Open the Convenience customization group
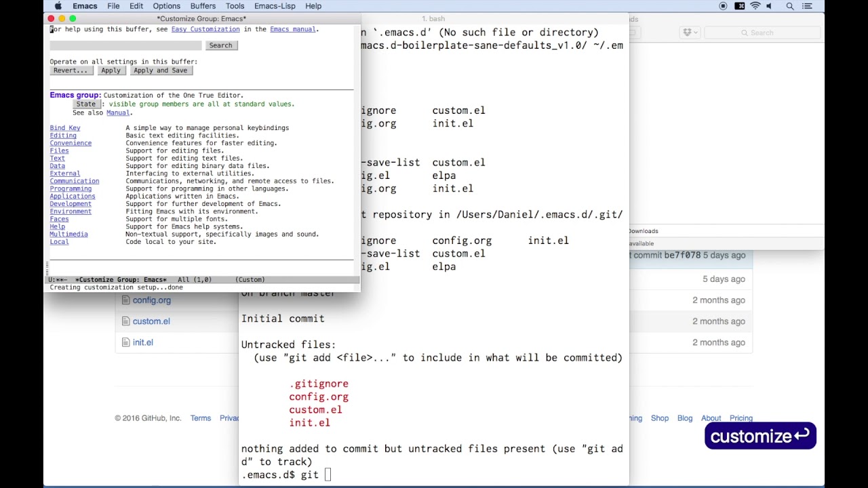The width and height of the screenshot is (868, 488). [x=71, y=143]
